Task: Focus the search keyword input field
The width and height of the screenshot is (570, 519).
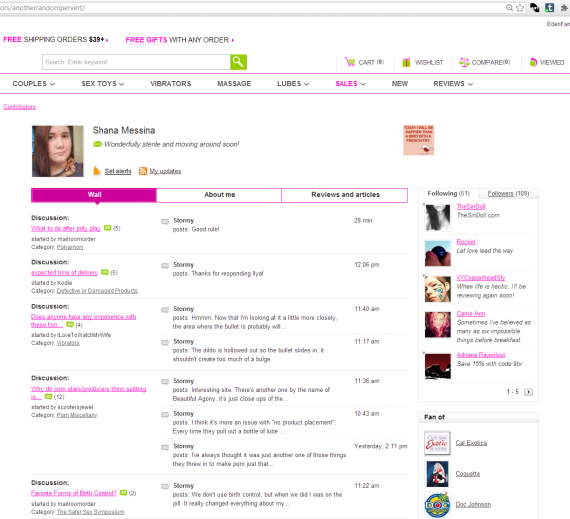Action: 136,62
